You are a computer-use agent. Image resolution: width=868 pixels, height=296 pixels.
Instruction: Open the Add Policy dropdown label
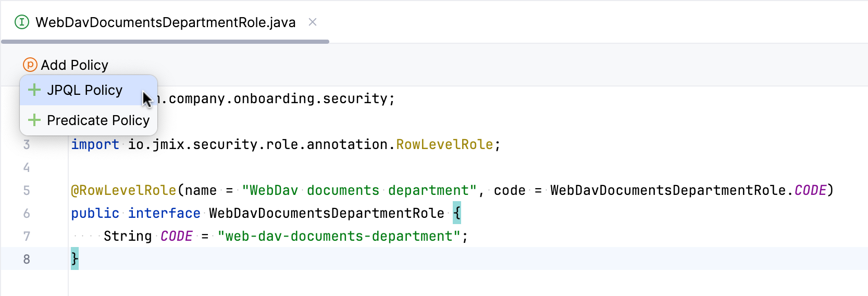(75, 65)
